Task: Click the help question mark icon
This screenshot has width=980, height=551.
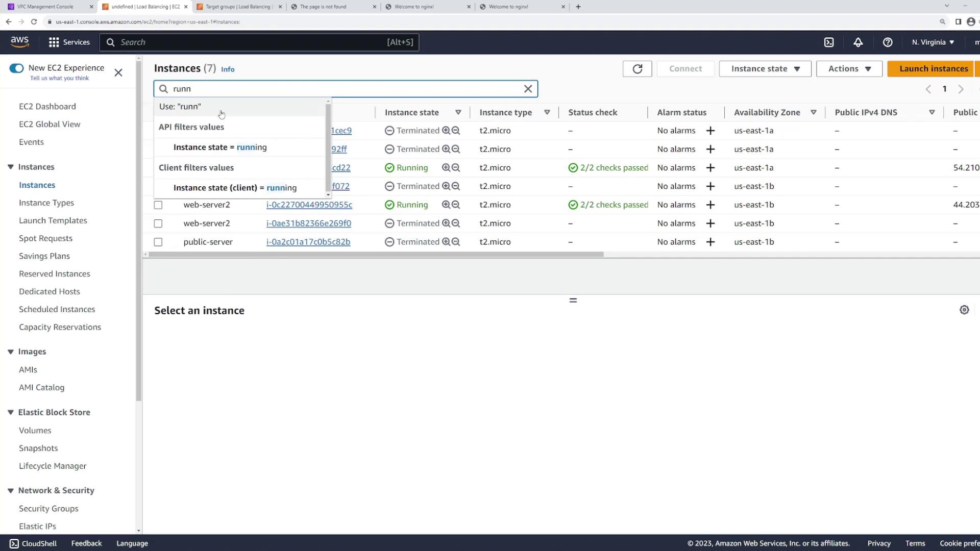Action: click(x=888, y=42)
